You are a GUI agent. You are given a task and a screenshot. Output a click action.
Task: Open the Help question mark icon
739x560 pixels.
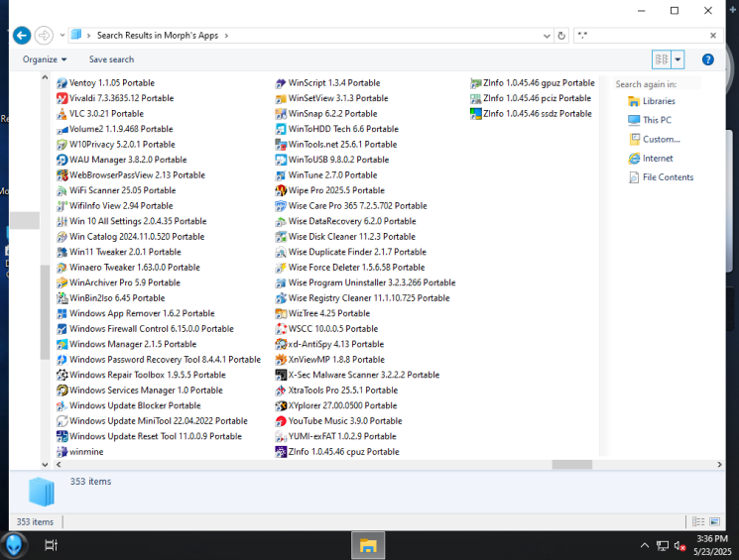707,59
